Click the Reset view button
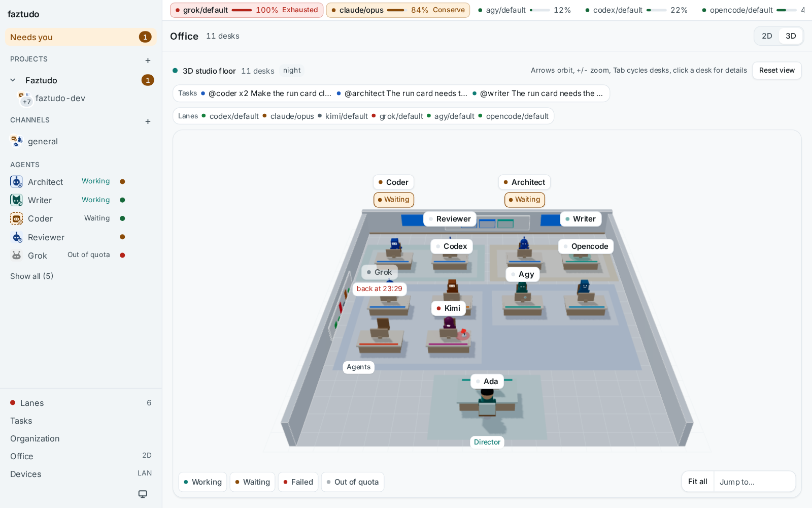This screenshot has height=508, width=812. [777, 71]
